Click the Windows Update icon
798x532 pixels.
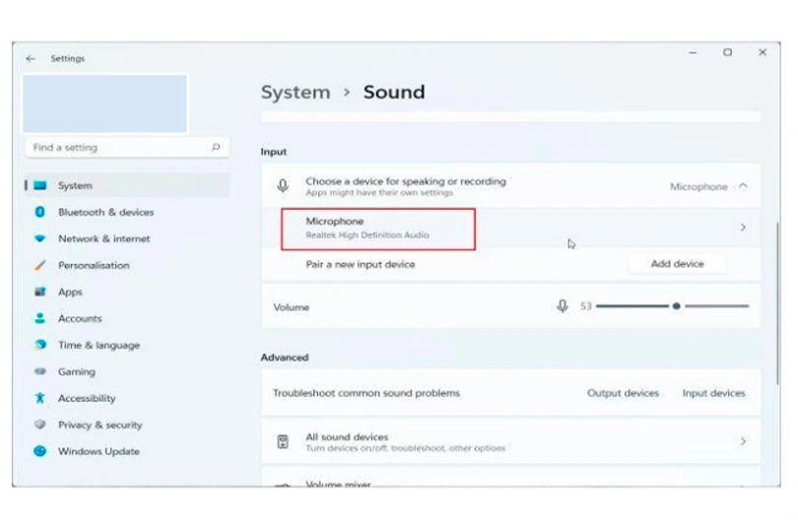pyautogui.click(x=39, y=450)
